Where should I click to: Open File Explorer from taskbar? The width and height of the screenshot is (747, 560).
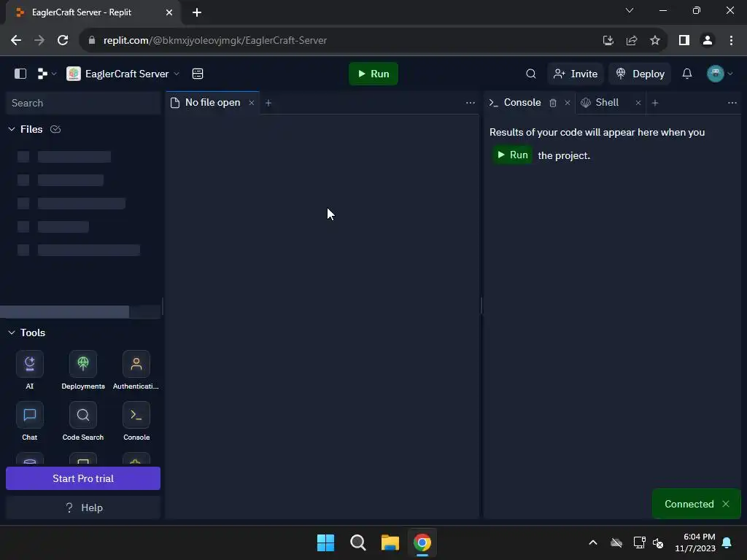[390, 542]
